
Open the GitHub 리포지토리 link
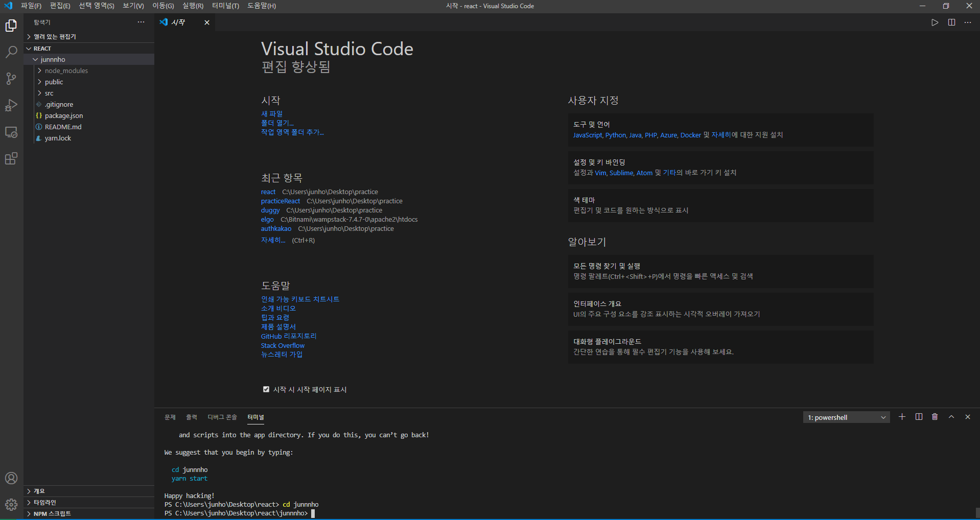point(289,336)
